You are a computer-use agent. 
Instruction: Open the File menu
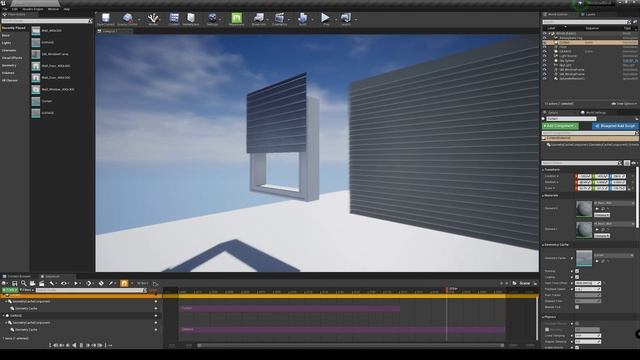pyautogui.click(x=4, y=9)
